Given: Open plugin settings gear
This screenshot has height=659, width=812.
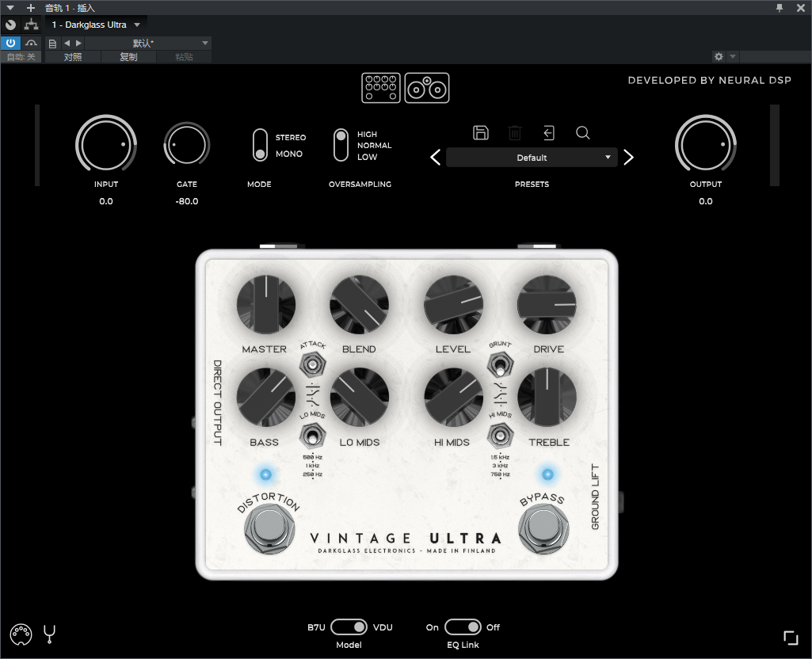Looking at the screenshot, I should (x=719, y=56).
